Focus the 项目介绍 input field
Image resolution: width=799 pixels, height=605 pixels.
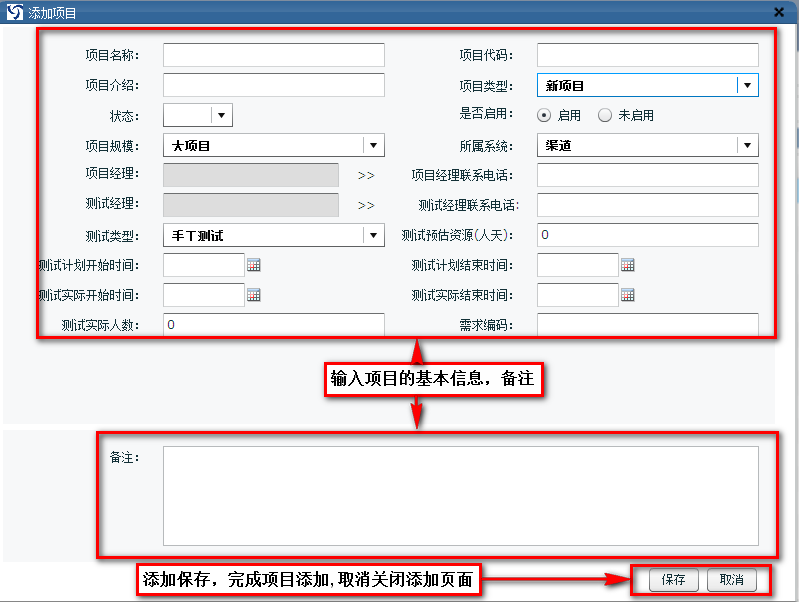(x=274, y=85)
